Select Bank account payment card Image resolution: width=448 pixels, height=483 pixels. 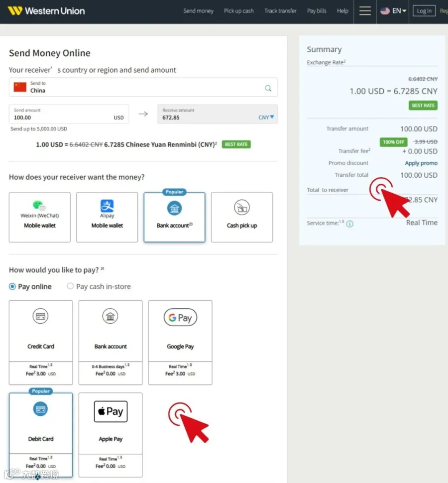111,342
